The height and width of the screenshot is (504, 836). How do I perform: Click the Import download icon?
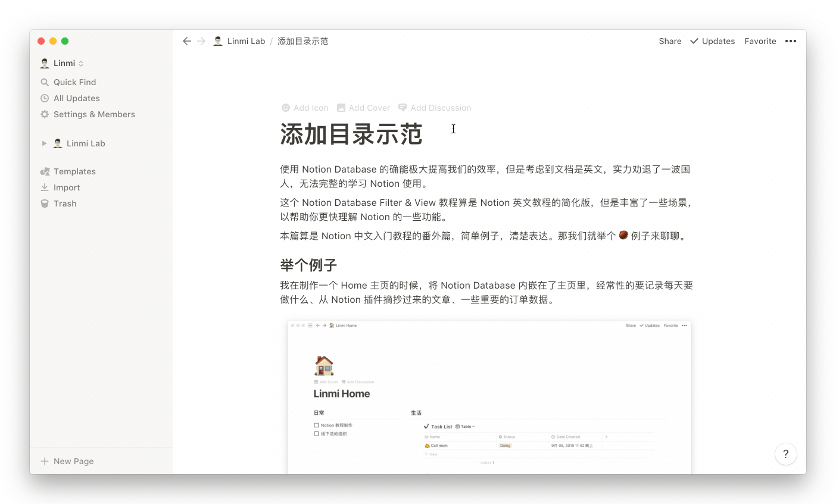click(x=45, y=187)
